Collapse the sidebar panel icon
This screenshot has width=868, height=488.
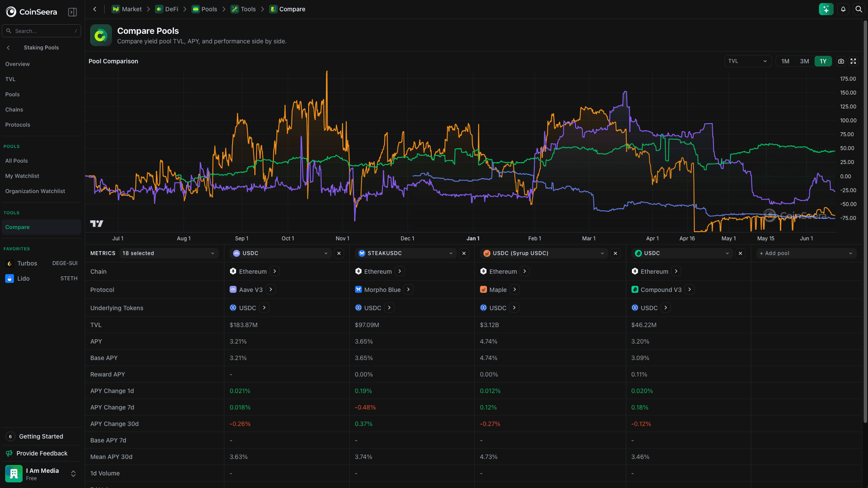tap(72, 12)
